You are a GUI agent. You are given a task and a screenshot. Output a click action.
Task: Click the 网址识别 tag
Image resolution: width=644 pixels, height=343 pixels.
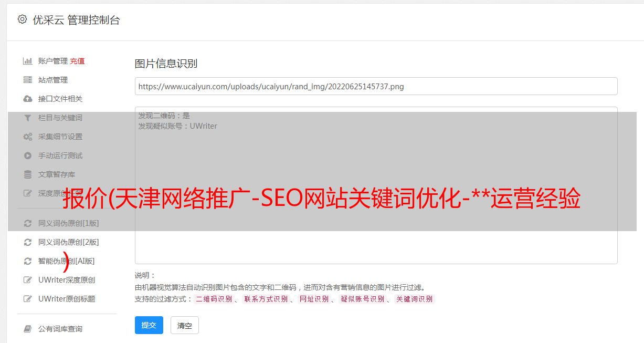(x=314, y=299)
